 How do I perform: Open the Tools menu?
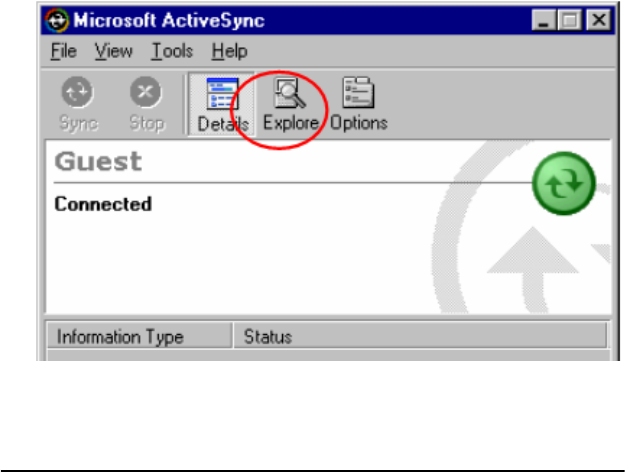click(x=172, y=51)
